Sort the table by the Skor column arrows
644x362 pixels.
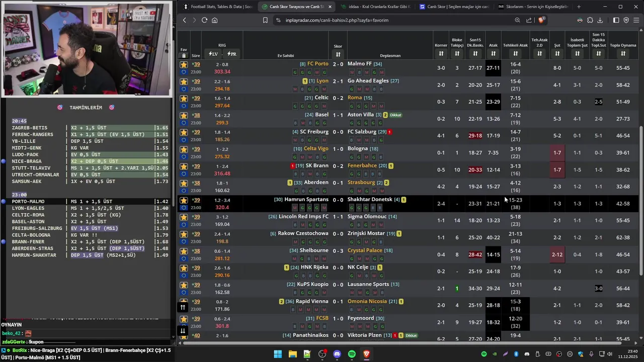338,54
